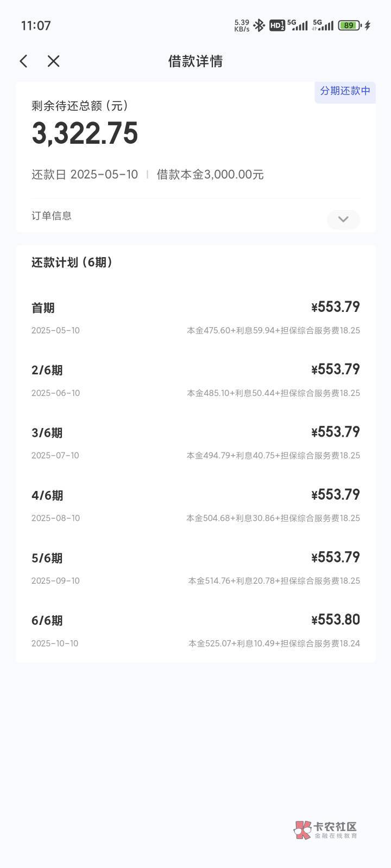Tap the first 5G signal icon

(x=298, y=25)
